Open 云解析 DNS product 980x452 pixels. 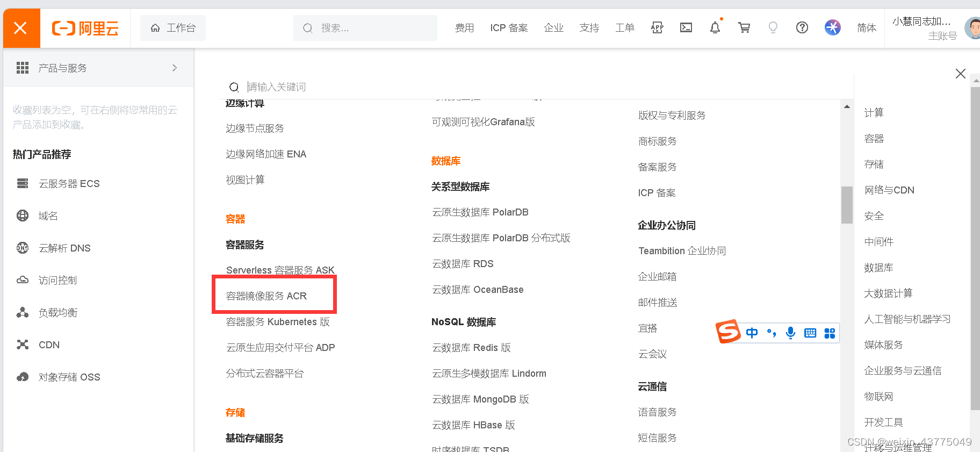[x=64, y=248]
